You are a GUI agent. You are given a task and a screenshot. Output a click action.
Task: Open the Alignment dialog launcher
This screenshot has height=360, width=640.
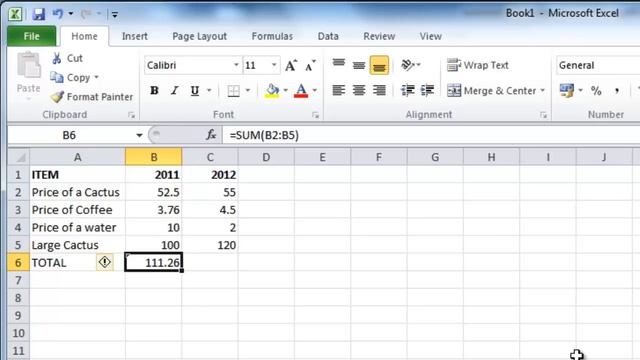click(x=543, y=115)
